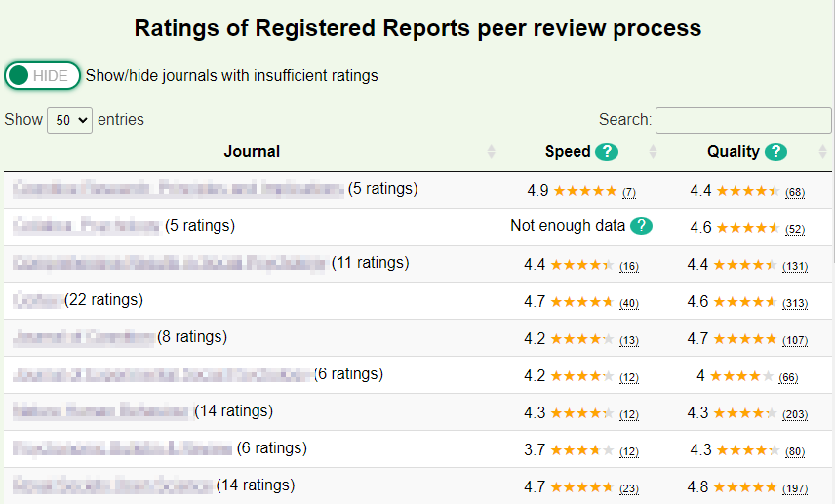Select the (14 ratings) text beside speed 4.7

tap(255, 485)
